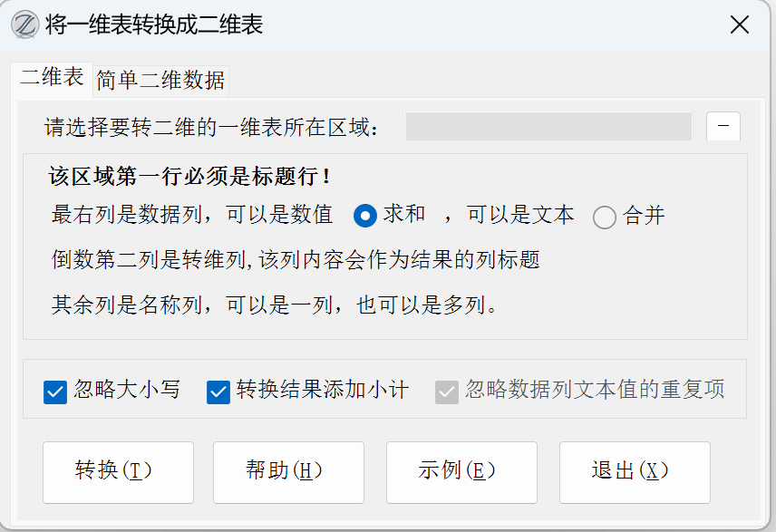The width and height of the screenshot is (776, 532).
Task: Click the app logo icon in title bar
Action: click(x=24, y=24)
